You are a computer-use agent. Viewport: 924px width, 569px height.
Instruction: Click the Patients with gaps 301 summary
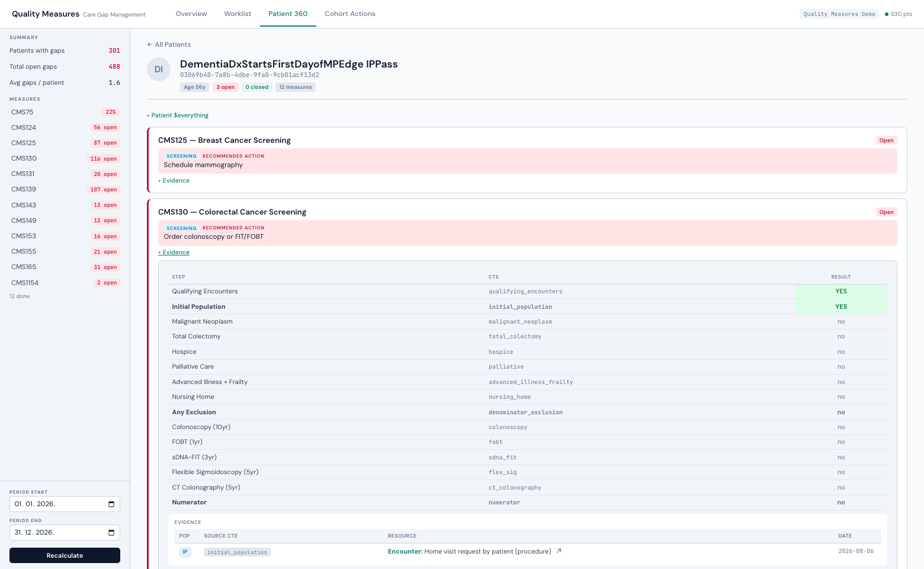pos(65,50)
